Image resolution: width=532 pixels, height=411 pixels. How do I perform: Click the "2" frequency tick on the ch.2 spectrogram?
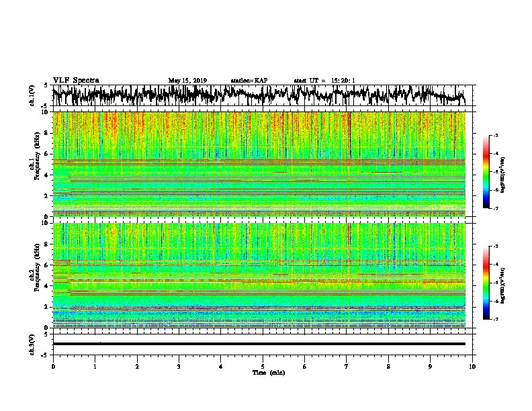point(46,307)
